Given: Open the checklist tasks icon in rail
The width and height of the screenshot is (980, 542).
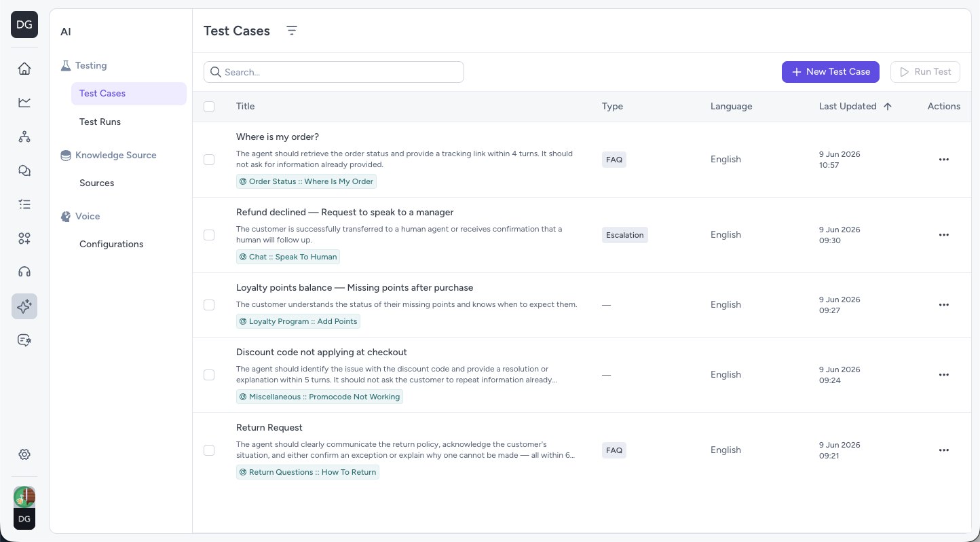Looking at the screenshot, I should 24,204.
